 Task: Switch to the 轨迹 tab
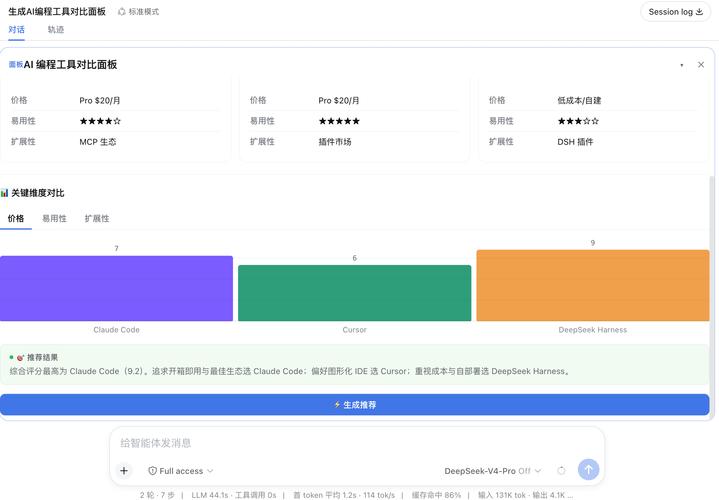coord(56,30)
